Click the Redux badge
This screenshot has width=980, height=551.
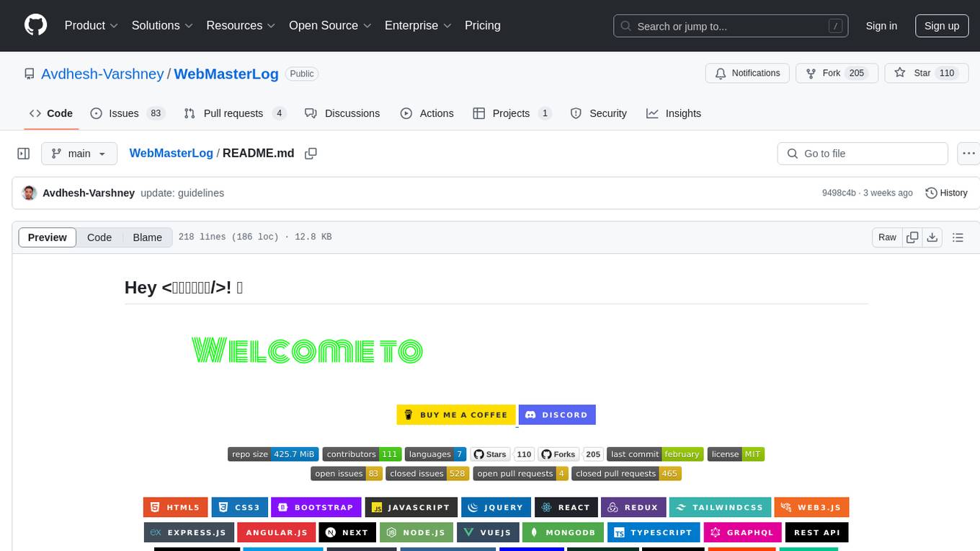click(633, 507)
